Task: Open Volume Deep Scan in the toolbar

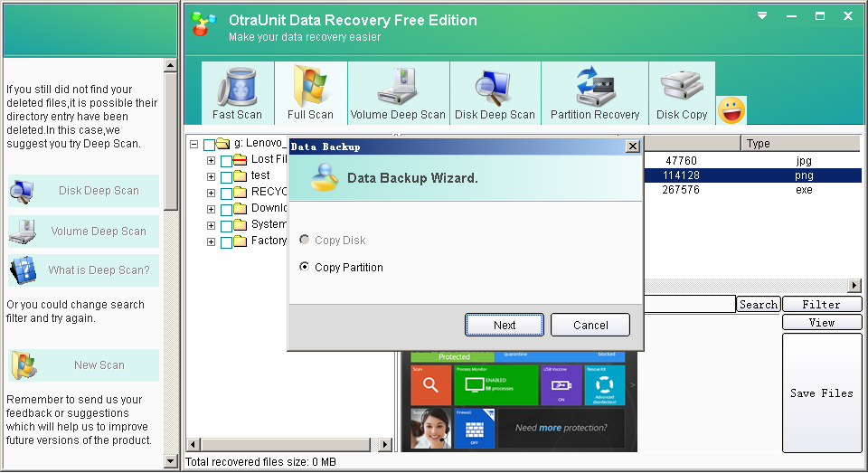Action: pyautogui.click(x=398, y=93)
